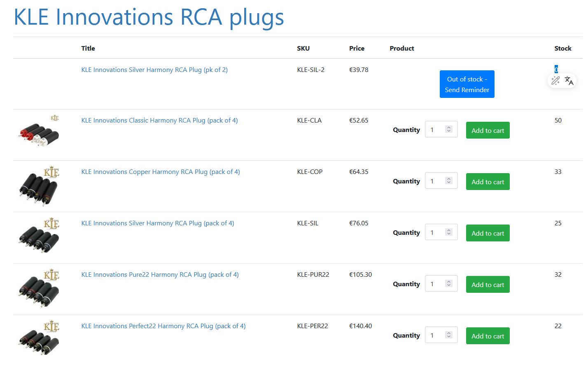Open Silver Harmony pack of 4 thumbnail
Viewport: 588px width, 373px height.
coord(39,236)
